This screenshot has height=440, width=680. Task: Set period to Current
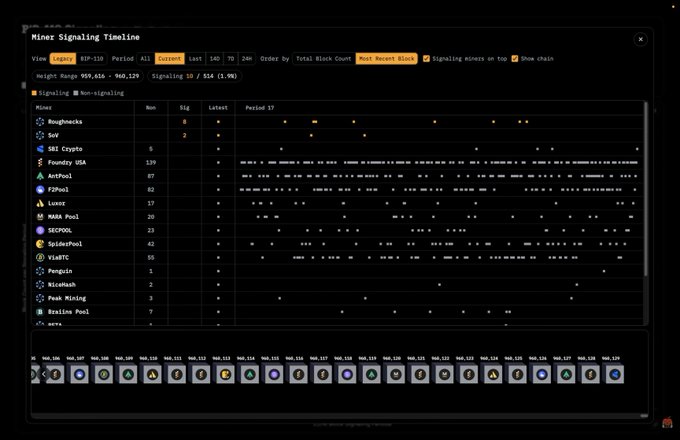[x=170, y=59]
